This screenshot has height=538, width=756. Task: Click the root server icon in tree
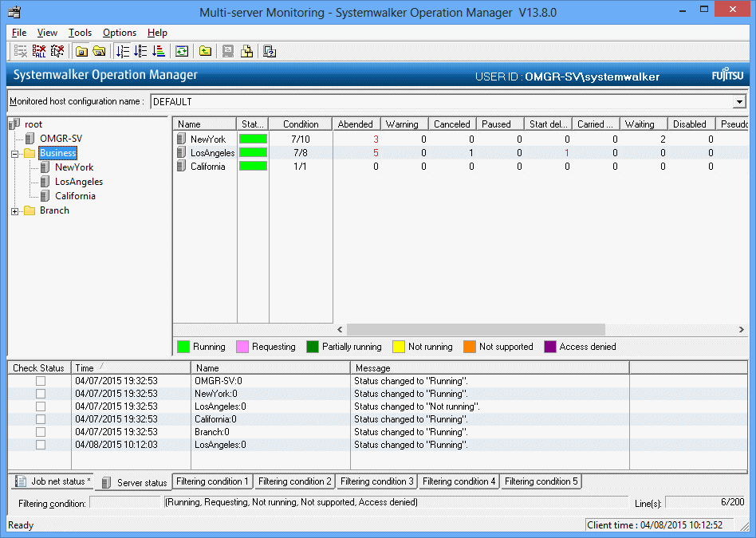click(15, 124)
